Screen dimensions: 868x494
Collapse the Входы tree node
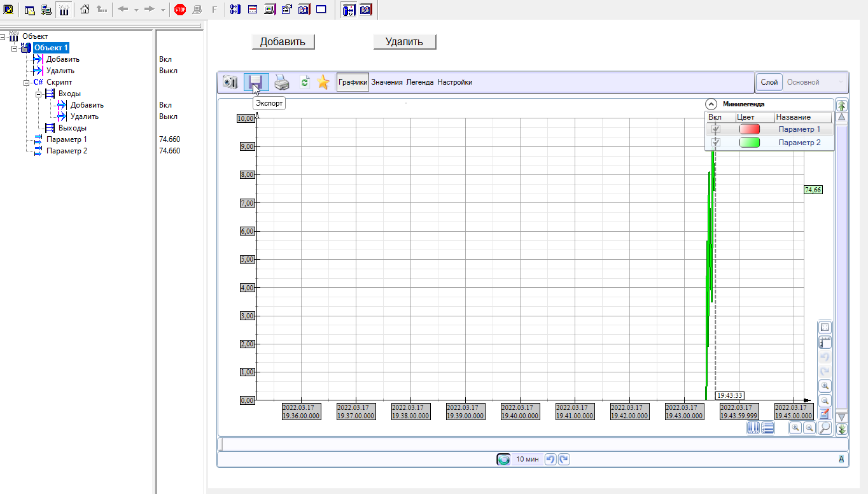click(x=38, y=94)
